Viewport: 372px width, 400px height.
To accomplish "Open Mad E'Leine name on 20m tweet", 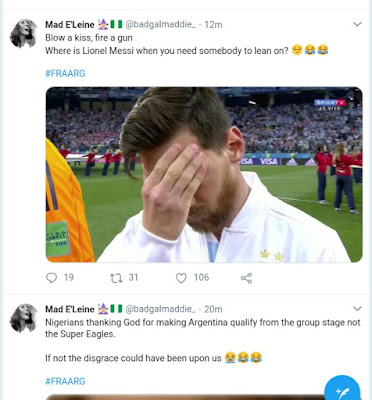I will point(70,309).
